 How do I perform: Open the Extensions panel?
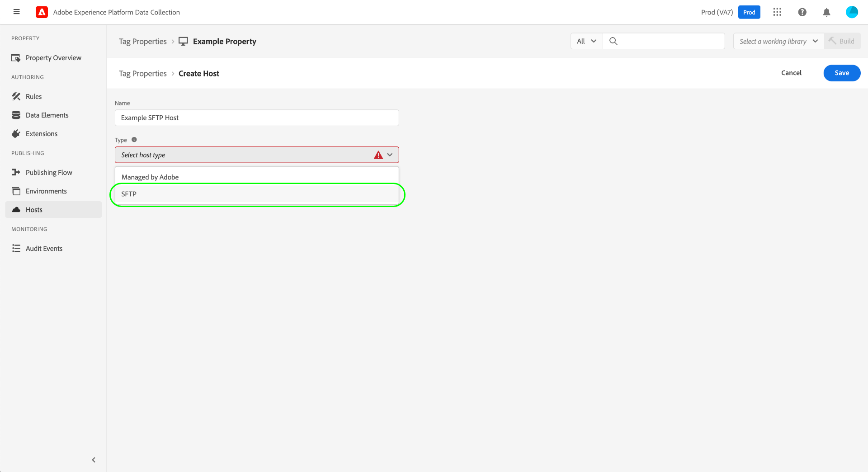tap(16, 133)
